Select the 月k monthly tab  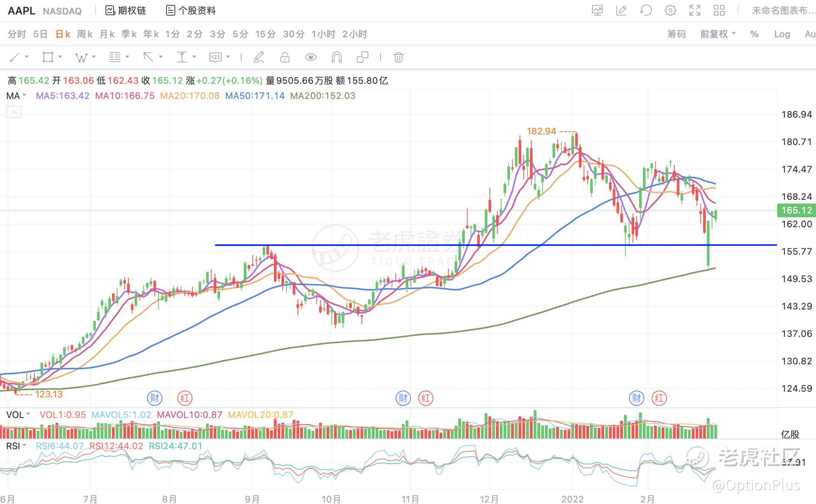tap(107, 34)
